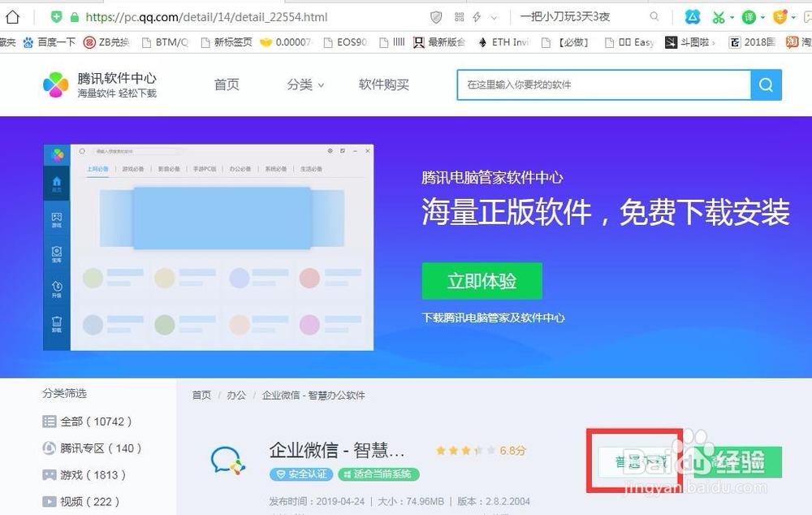
Task: Click the 腾讯软件中心 colorful logo
Action: 56,85
